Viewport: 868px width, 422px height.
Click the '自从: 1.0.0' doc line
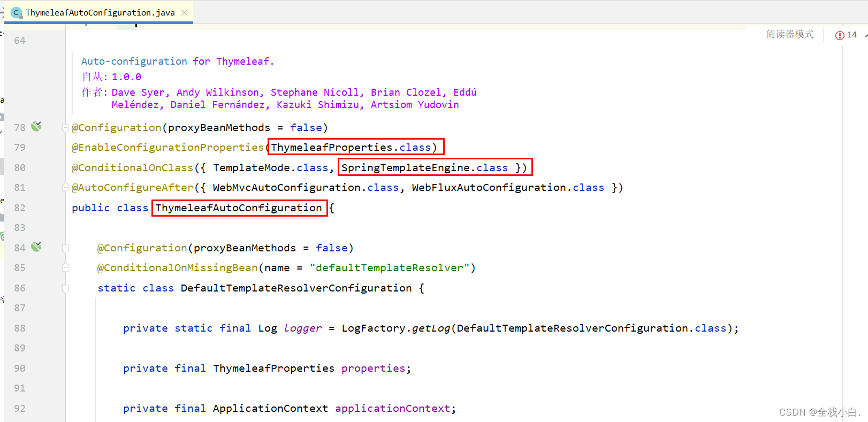(111, 77)
